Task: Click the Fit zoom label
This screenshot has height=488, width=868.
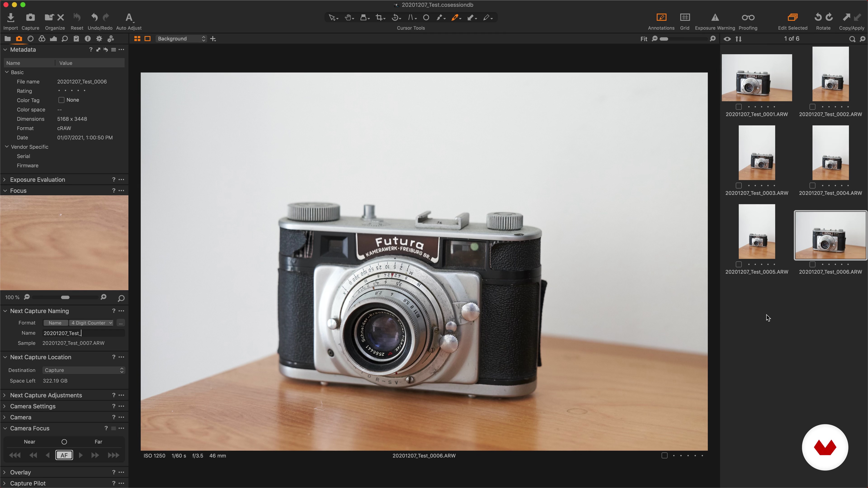Action: click(644, 39)
